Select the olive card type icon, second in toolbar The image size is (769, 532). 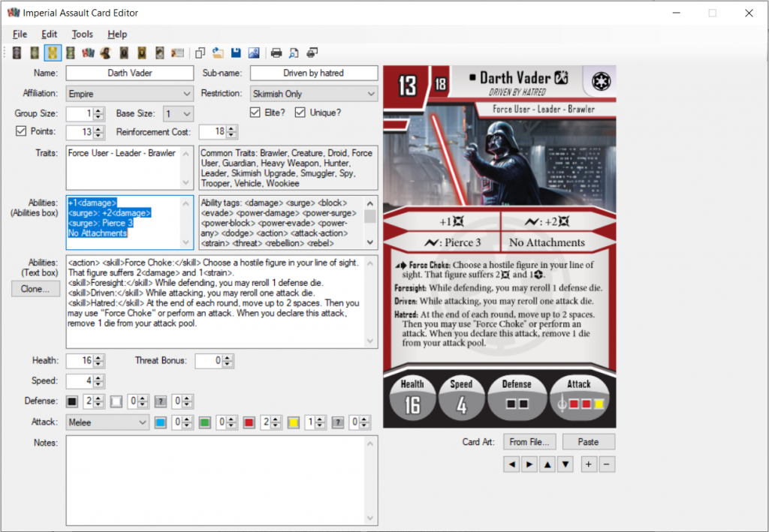tap(35, 53)
